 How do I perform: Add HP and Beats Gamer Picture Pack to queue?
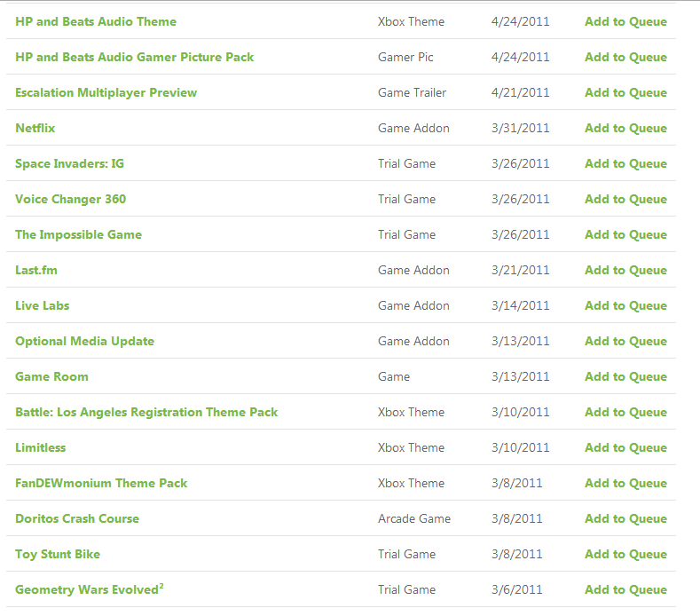625,57
